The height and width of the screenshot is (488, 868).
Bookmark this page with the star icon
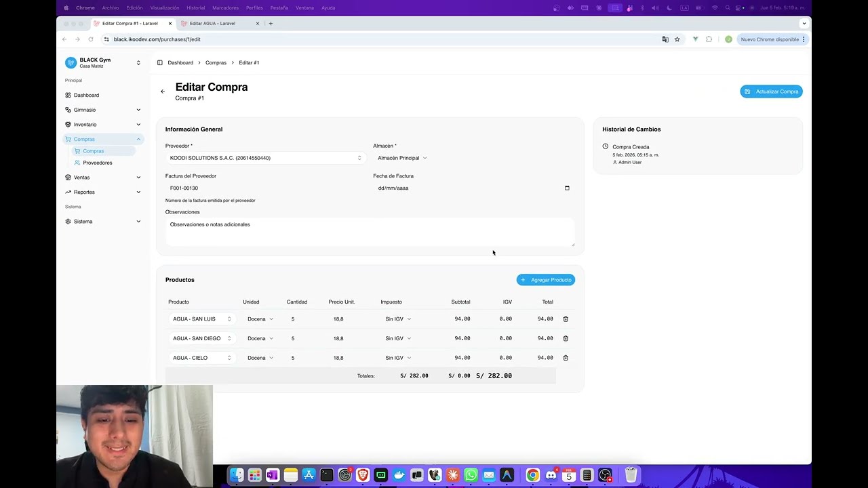click(677, 39)
